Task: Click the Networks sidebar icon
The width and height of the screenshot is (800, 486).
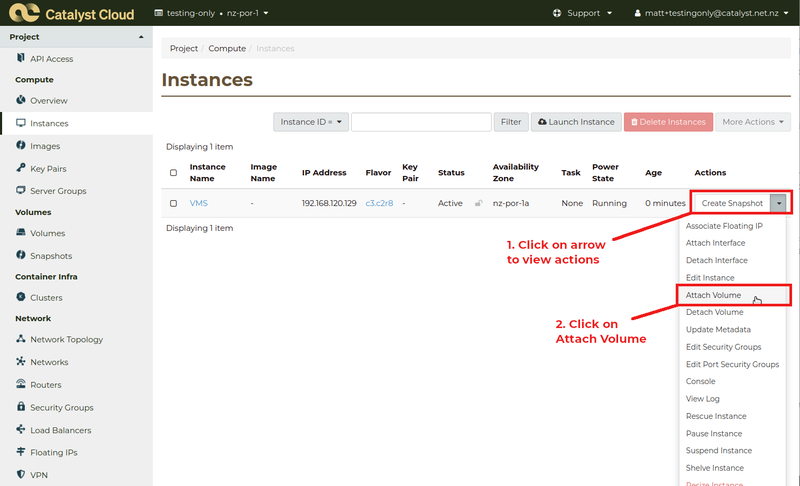Action: click(x=20, y=361)
